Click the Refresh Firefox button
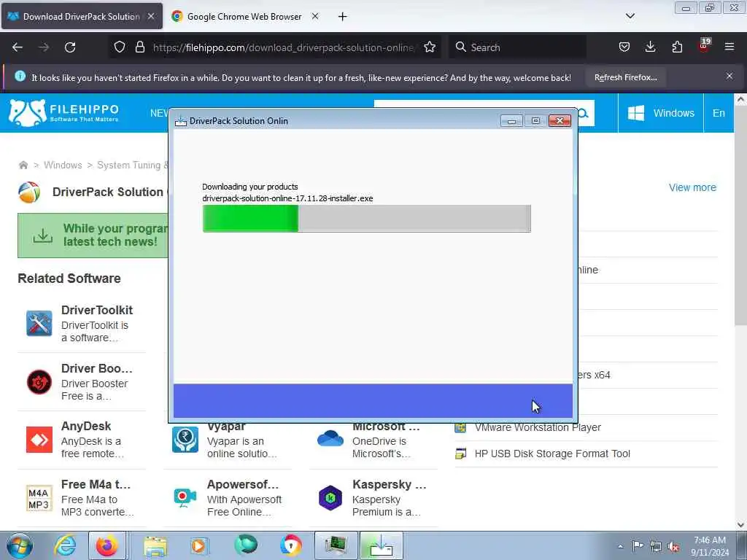747x560 pixels. [x=625, y=77]
